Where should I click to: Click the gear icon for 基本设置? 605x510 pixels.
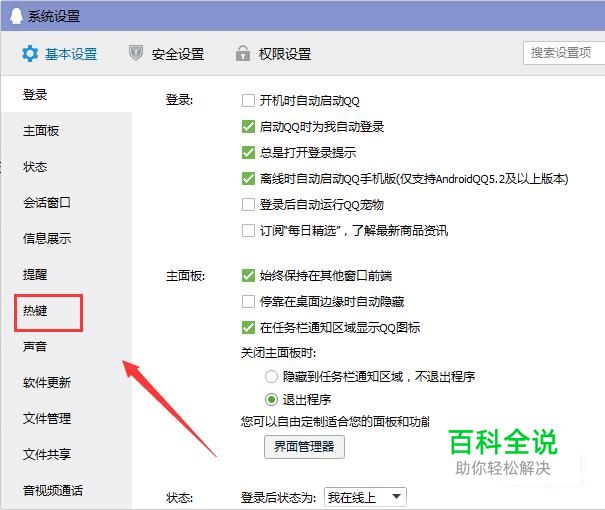(30, 54)
